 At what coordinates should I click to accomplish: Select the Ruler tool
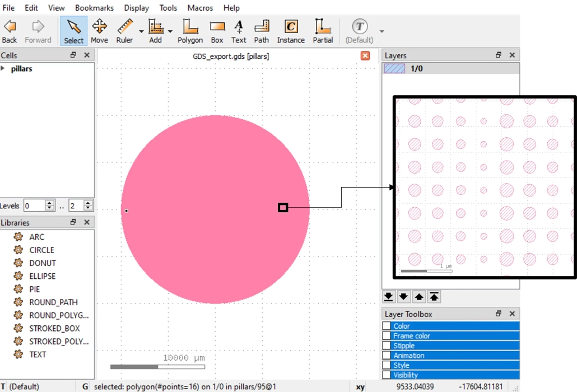124,31
